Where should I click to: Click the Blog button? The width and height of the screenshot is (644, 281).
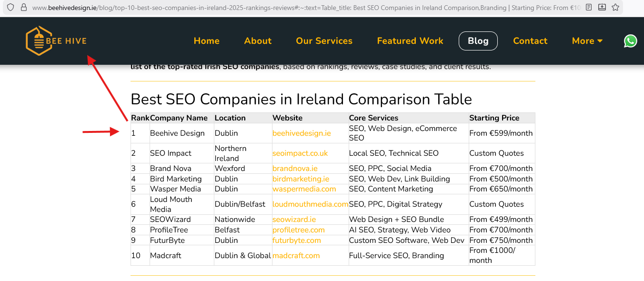click(478, 41)
